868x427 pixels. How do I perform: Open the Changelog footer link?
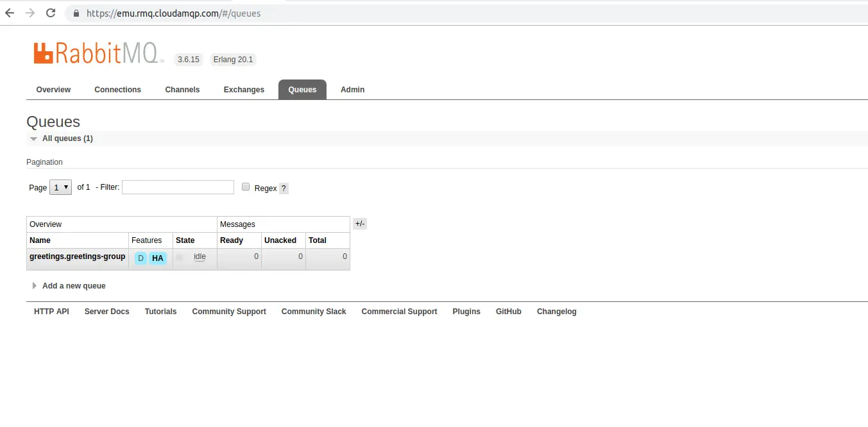tap(557, 312)
